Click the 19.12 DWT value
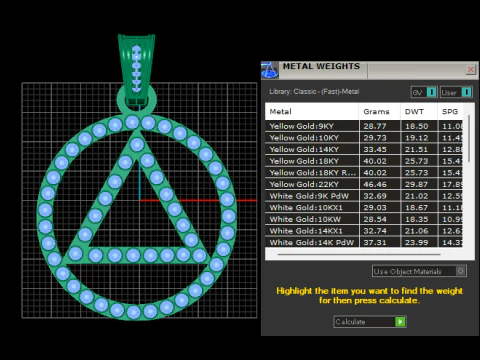 click(417, 138)
